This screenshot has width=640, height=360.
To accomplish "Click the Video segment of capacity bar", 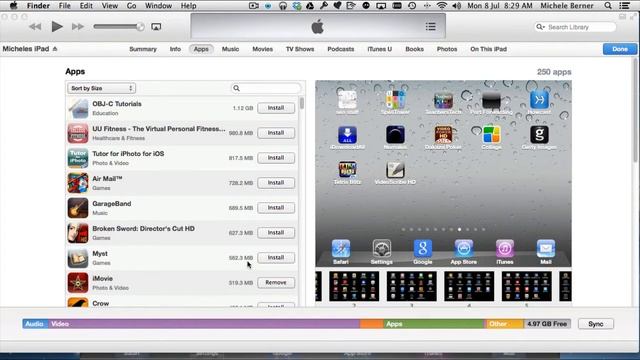I will (204, 324).
